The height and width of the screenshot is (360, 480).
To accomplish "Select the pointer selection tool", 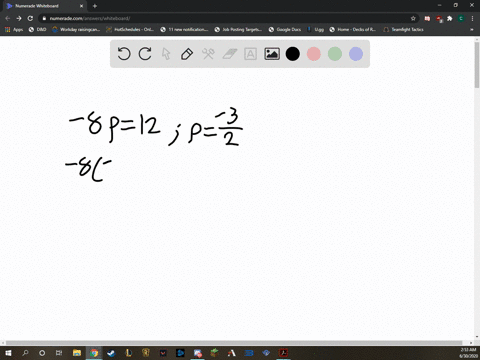I will coord(166,54).
